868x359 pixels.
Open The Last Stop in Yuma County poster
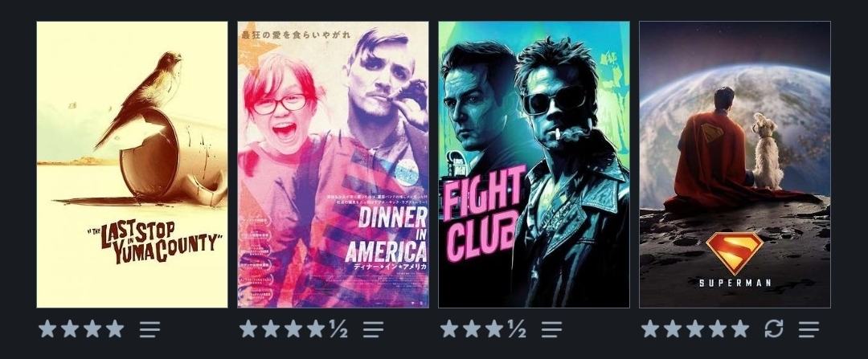[133, 165]
